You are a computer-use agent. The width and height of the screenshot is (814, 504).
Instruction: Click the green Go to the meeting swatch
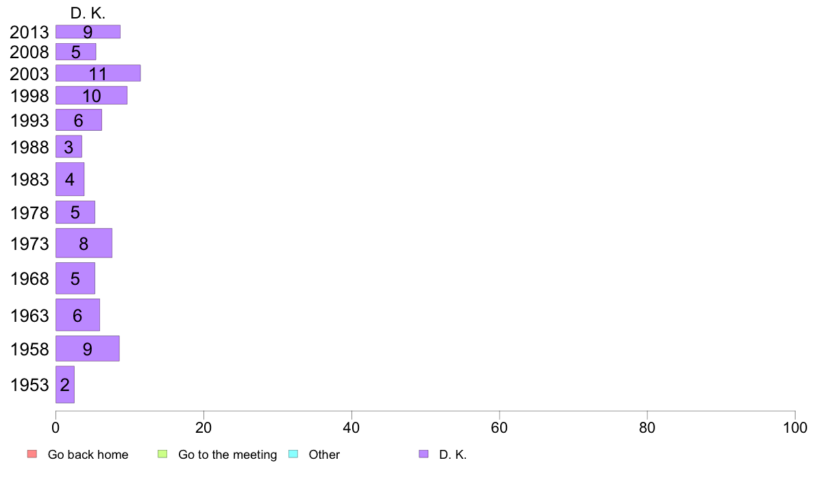(162, 454)
